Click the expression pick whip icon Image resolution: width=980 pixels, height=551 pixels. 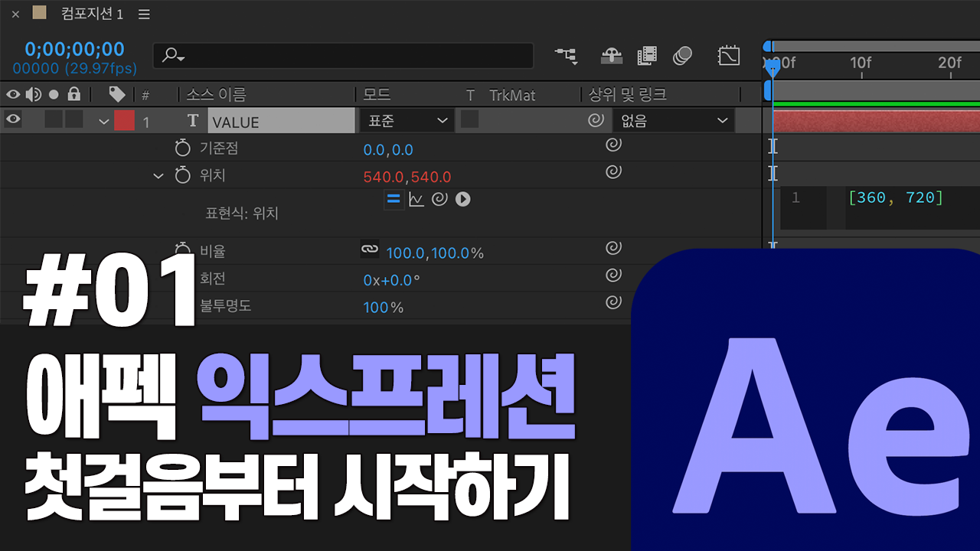tap(439, 200)
